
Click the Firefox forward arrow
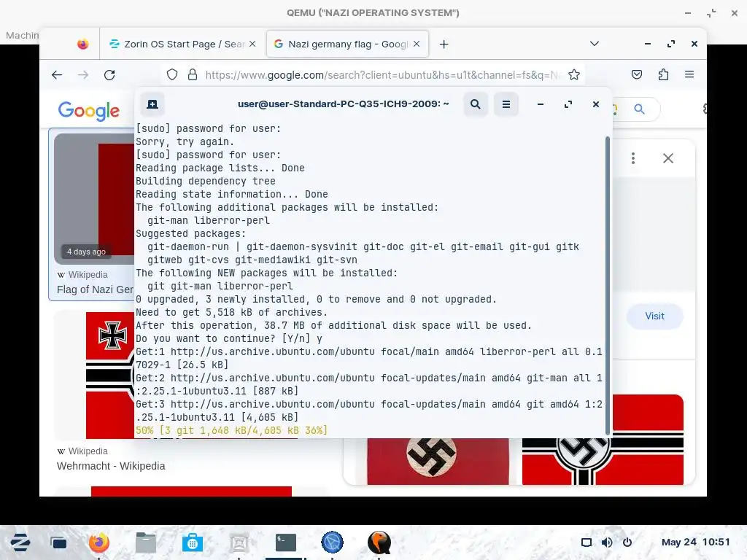pos(83,75)
